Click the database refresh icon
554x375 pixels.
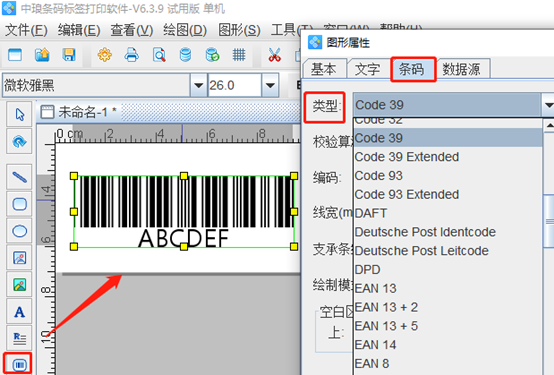[x=212, y=55]
